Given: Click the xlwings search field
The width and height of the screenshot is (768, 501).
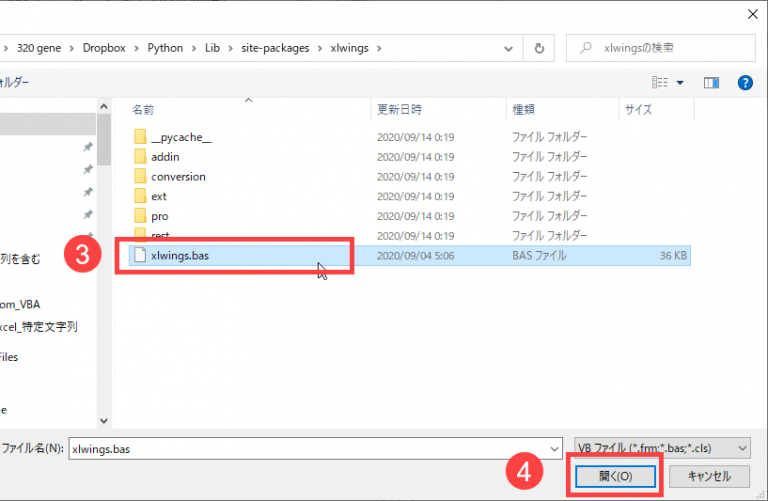Looking at the screenshot, I should (x=660, y=48).
